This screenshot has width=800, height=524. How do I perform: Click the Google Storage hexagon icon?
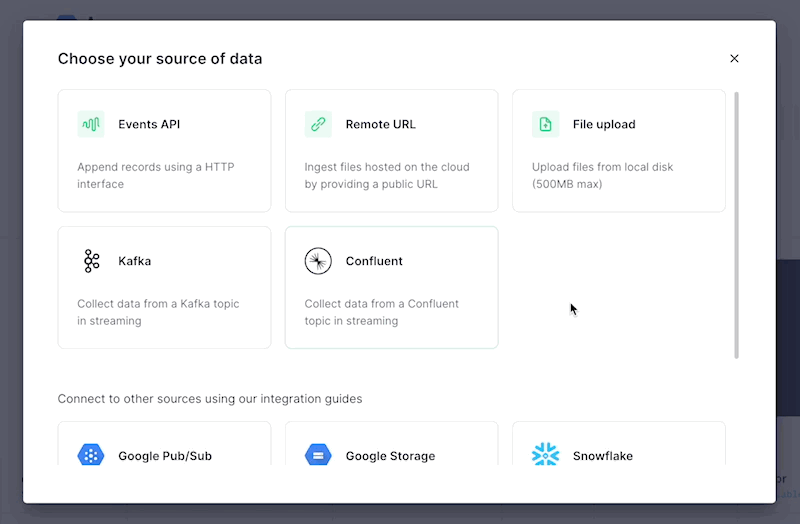click(318, 456)
